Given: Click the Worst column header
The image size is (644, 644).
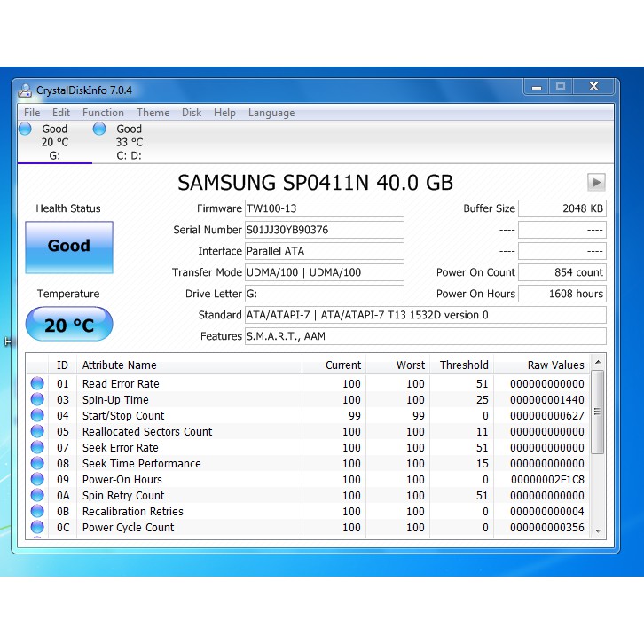Looking at the screenshot, I should pyautogui.click(x=398, y=365).
